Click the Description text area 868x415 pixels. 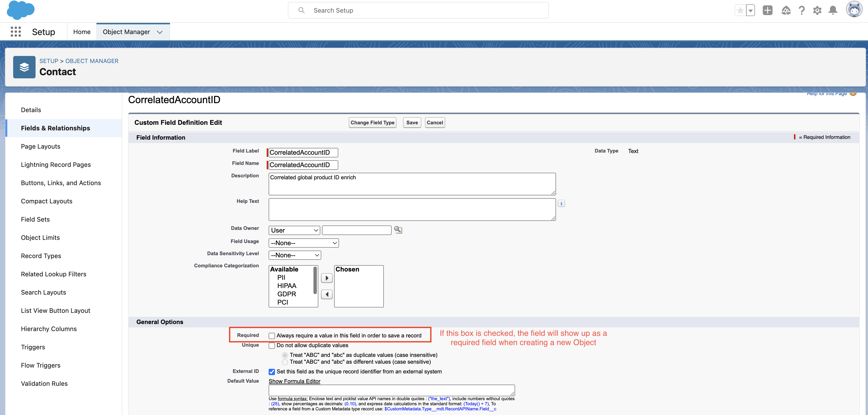(x=412, y=184)
